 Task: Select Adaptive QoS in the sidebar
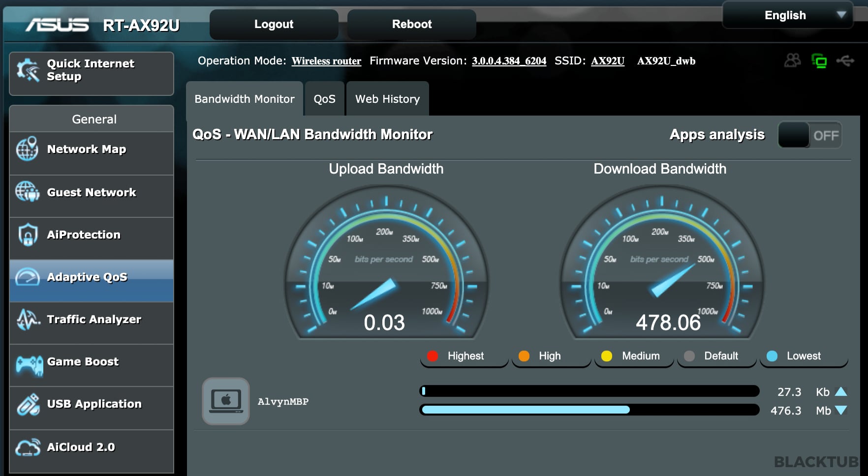click(92, 281)
